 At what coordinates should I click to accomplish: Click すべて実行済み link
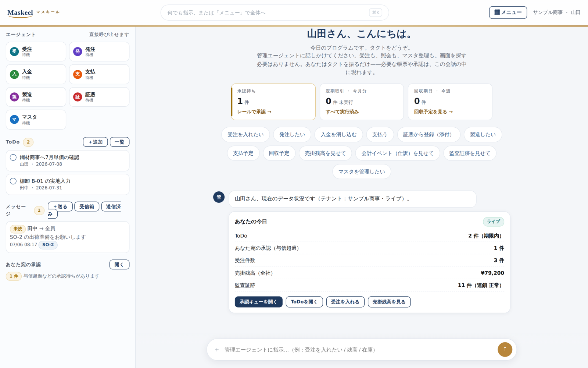[x=342, y=112]
